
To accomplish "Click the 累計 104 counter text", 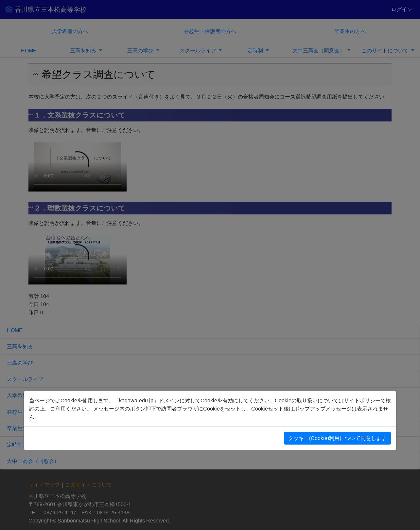I will (x=39, y=296).
